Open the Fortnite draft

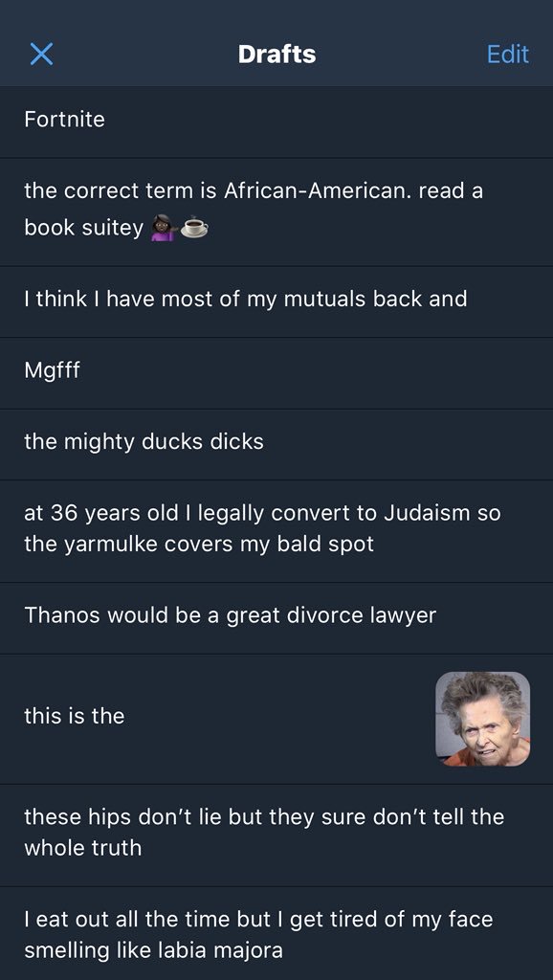coord(276,122)
